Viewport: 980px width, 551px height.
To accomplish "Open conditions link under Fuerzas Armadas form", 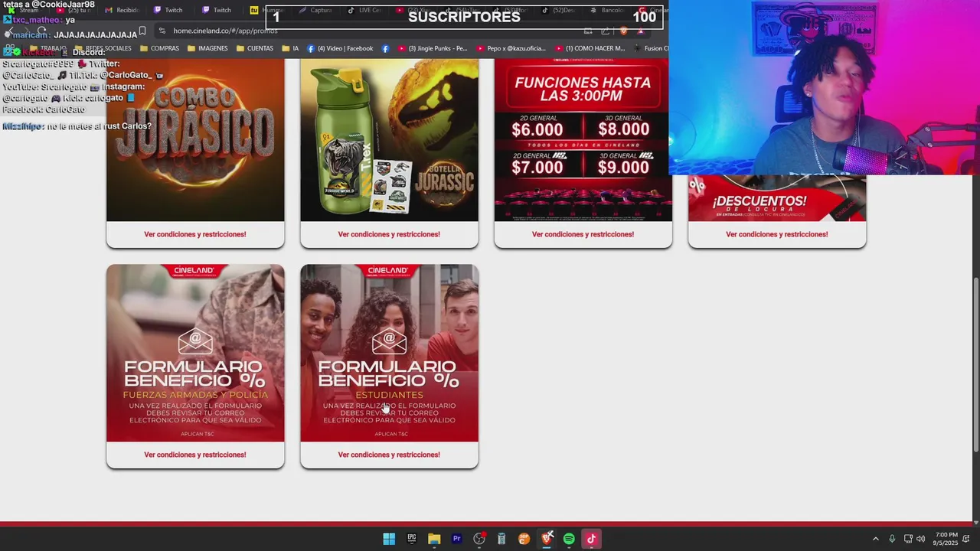I will tap(195, 455).
